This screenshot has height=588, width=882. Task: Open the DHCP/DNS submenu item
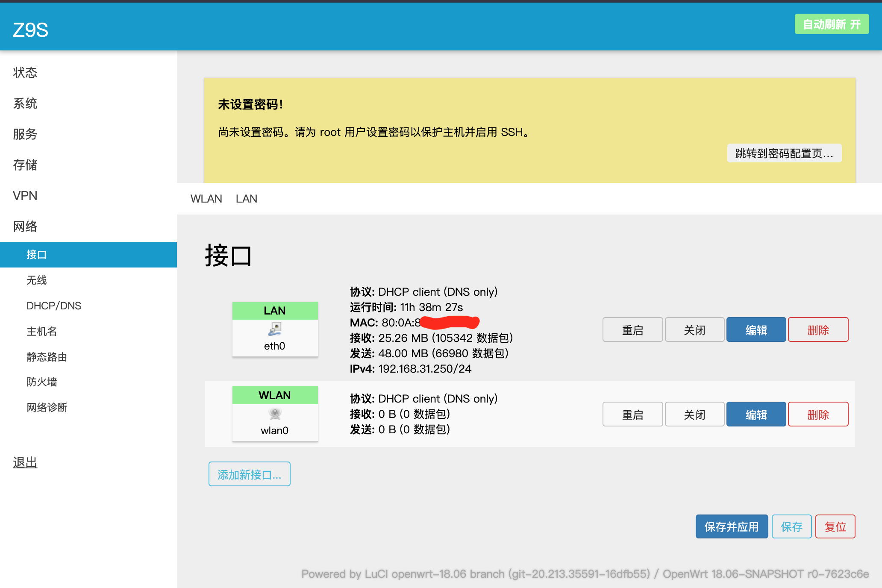pos(54,306)
